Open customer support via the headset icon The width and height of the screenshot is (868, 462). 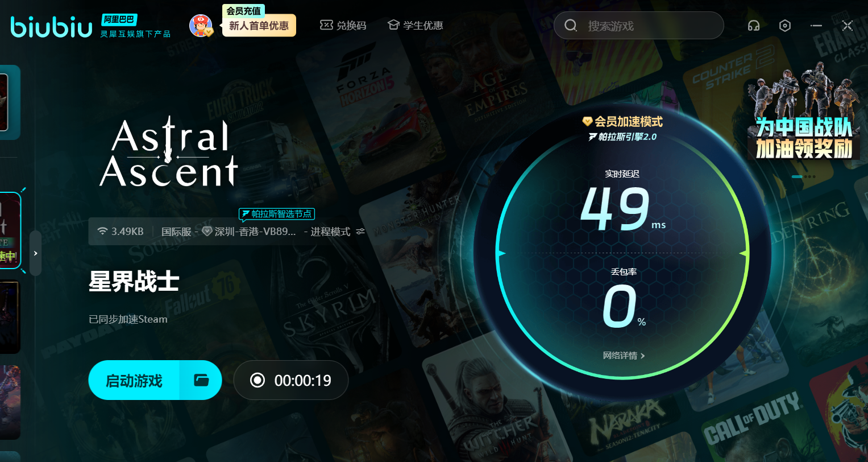[754, 26]
